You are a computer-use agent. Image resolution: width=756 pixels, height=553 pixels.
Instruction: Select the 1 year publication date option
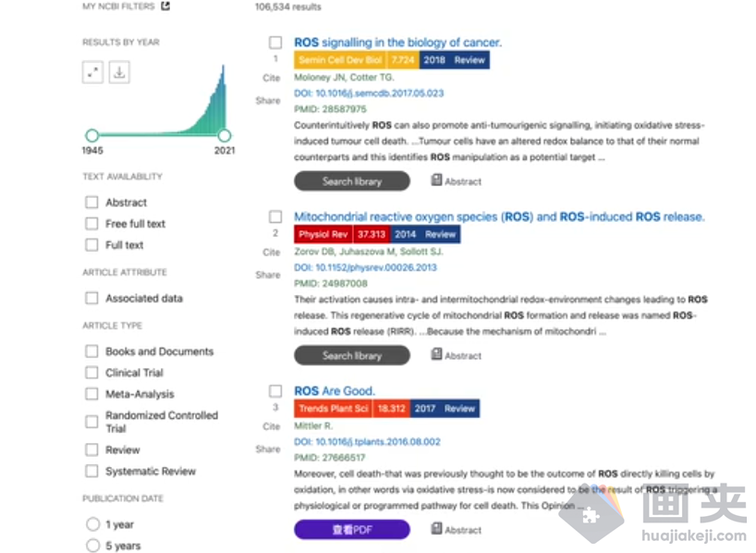click(x=92, y=524)
